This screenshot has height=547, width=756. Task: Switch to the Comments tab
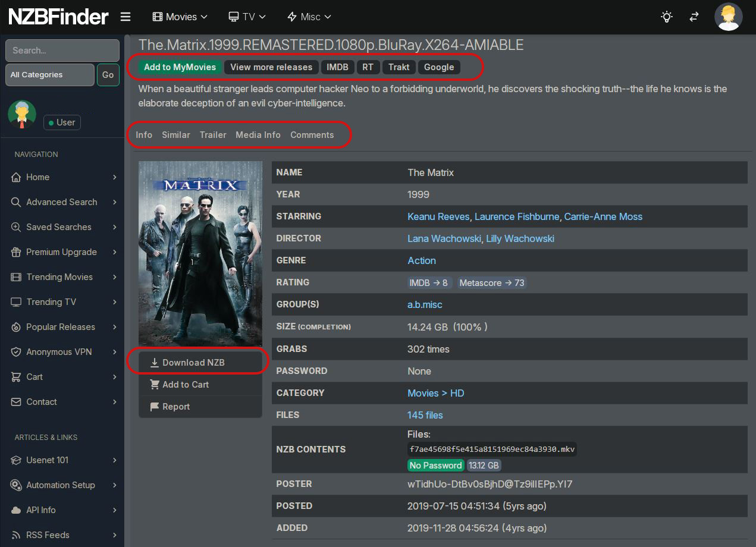point(312,135)
